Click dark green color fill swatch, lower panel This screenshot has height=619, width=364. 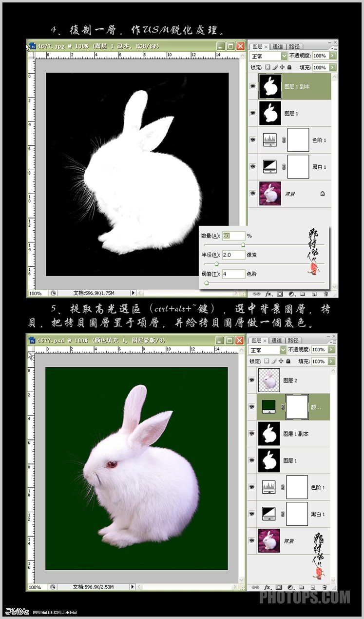point(269,405)
